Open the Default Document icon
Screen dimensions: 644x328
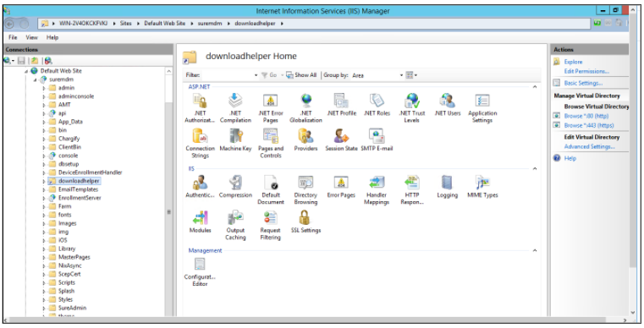[x=270, y=190]
